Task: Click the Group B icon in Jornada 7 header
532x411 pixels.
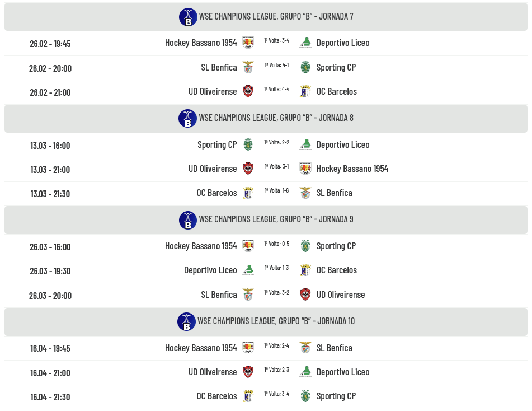Action: (188, 17)
